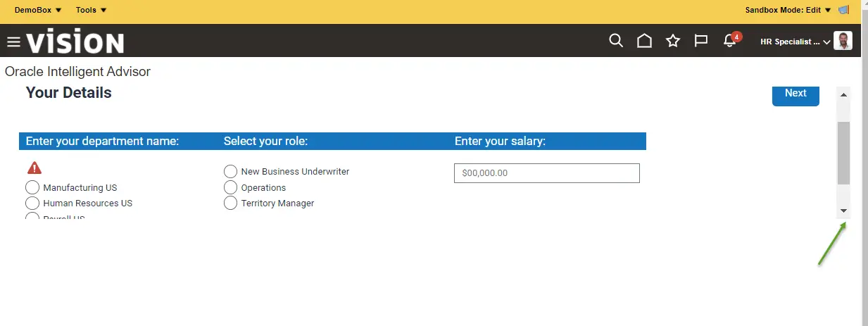Image resolution: width=868 pixels, height=326 pixels.
Task: Go to the Home icon
Action: 644,41
